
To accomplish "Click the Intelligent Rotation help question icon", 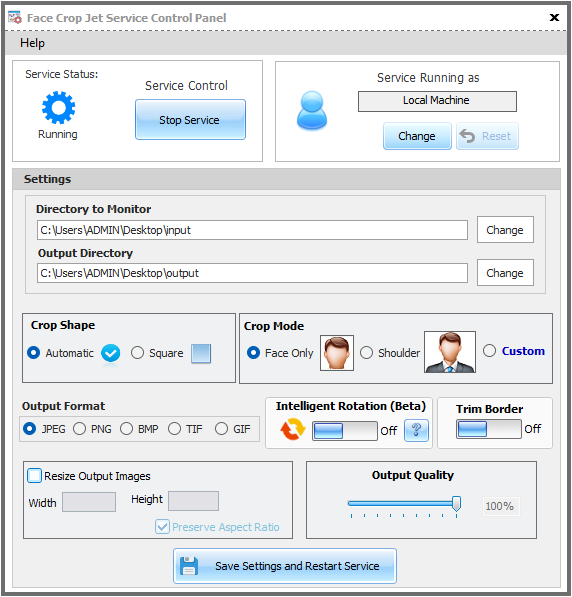I will [416, 430].
